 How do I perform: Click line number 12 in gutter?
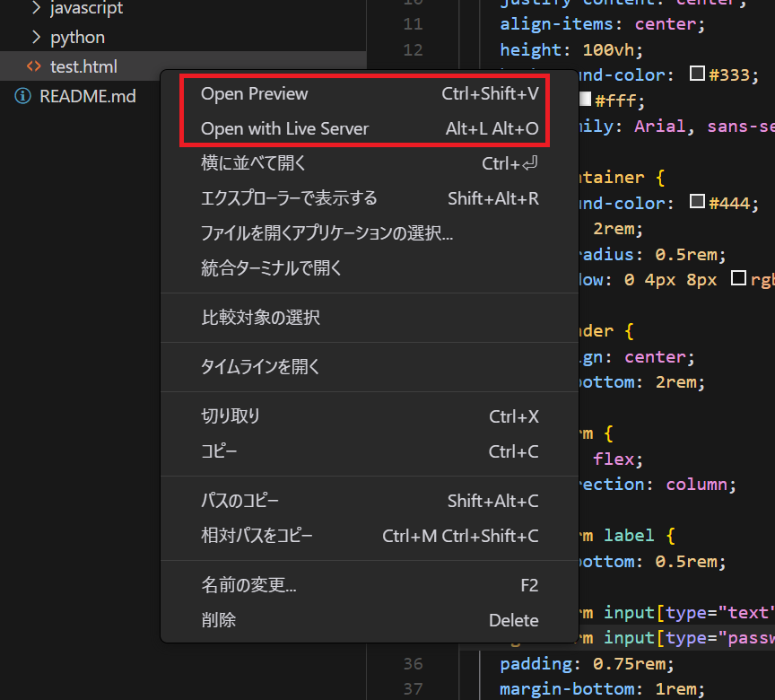tap(414, 50)
